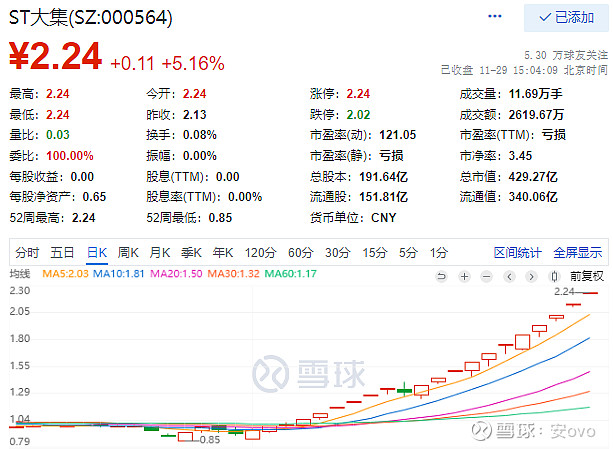Click the 总市值 429.27亿 value
The image size is (613, 449).
pyautogui.click(x=533, y=177)
